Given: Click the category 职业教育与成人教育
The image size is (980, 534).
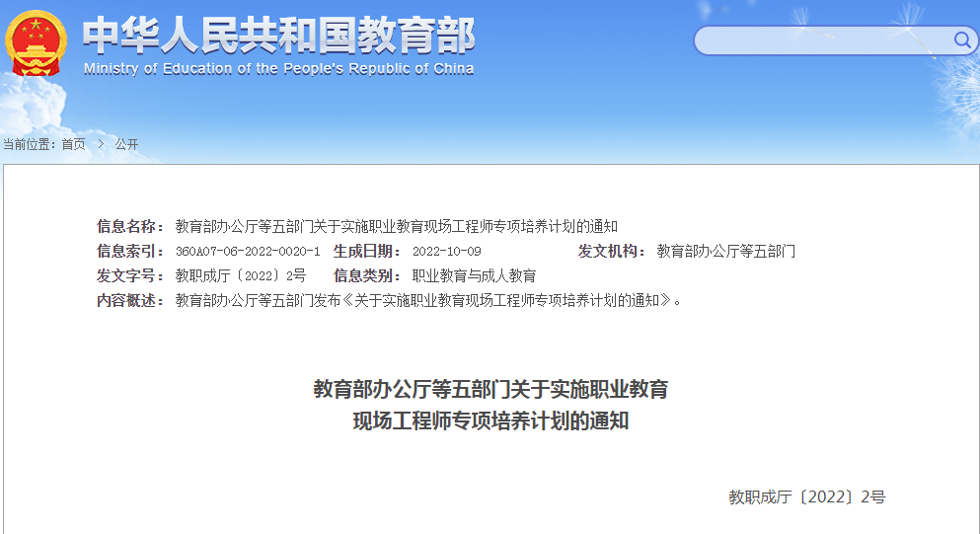Looking at the screenshot, I should click(x=474, y=275).
